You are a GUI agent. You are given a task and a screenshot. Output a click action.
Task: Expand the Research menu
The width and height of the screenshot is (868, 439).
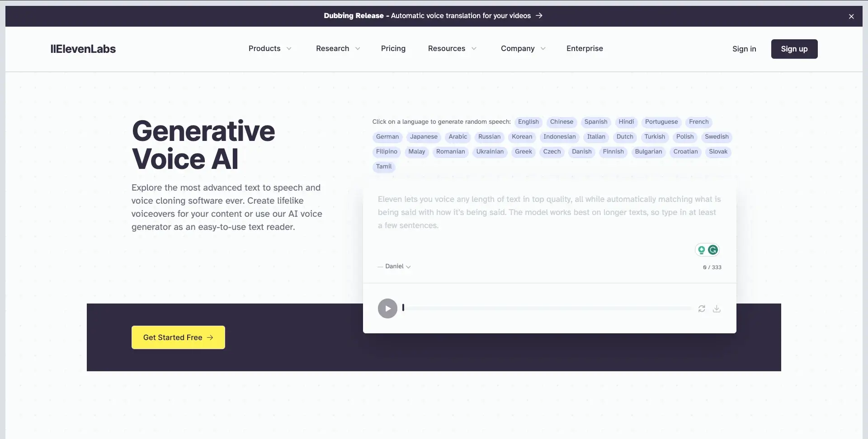(x=338, y=48)
